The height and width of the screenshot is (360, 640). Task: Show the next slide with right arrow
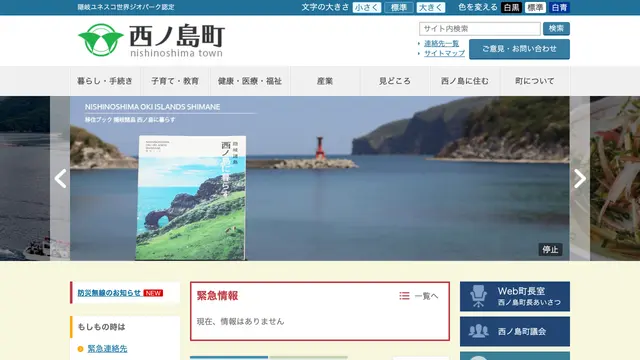click(580, 178)
